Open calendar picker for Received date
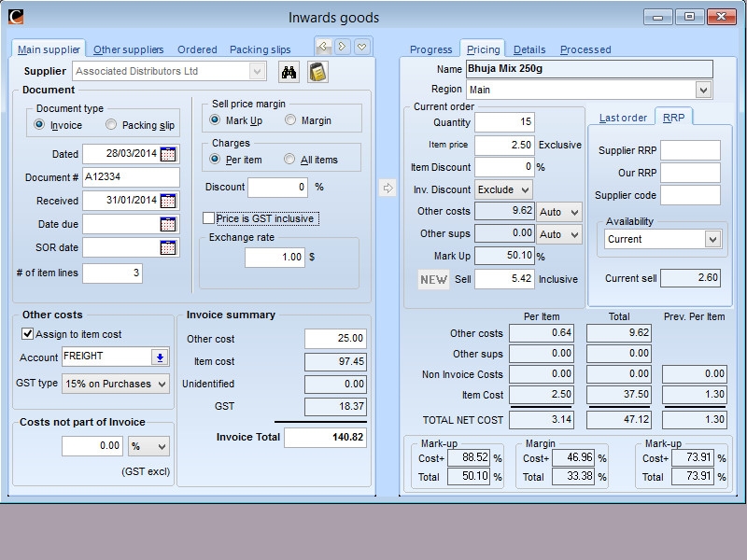747x560 pixels. click(168, 201)
